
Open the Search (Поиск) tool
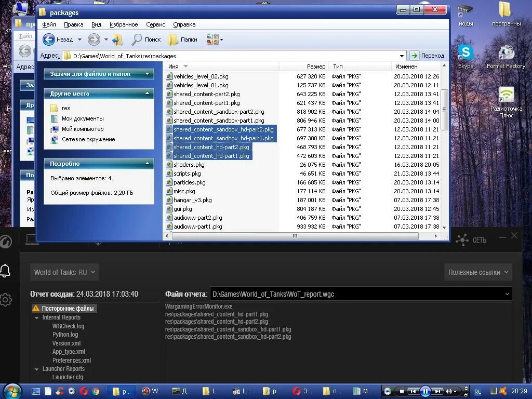coord(146,39)
